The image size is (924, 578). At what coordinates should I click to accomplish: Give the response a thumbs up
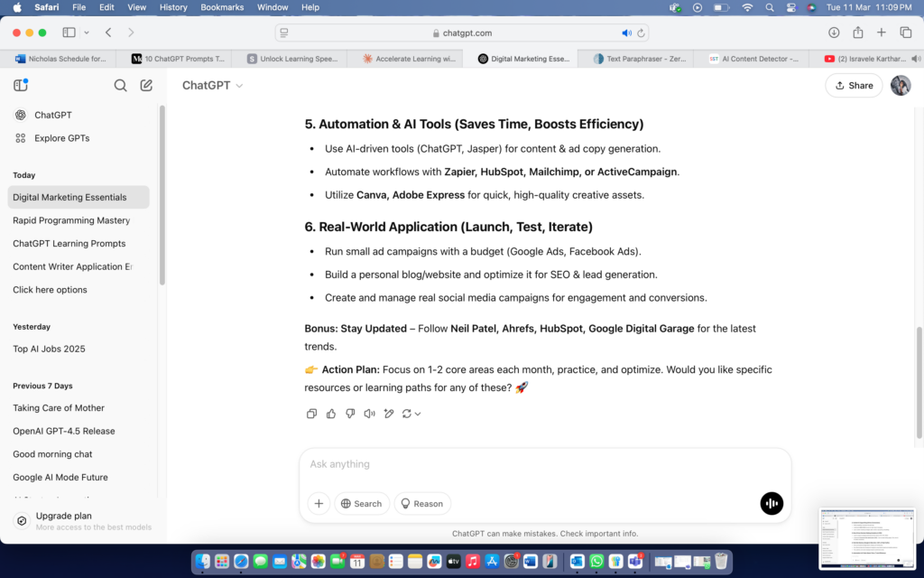click(x=331, y=414)
